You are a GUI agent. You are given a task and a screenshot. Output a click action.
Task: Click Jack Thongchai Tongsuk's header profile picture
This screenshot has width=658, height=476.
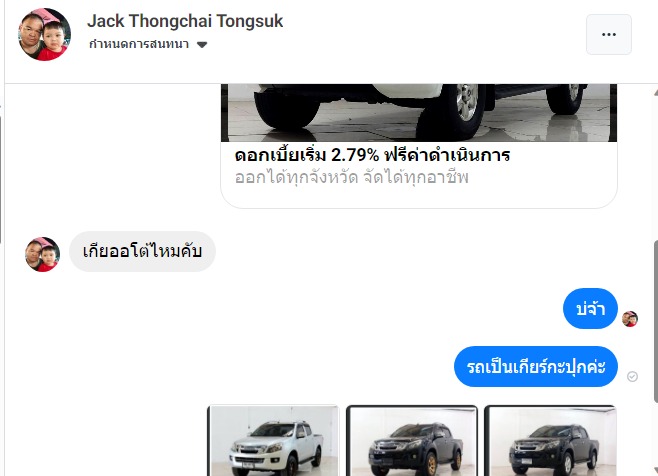click(x=44, y=34)
